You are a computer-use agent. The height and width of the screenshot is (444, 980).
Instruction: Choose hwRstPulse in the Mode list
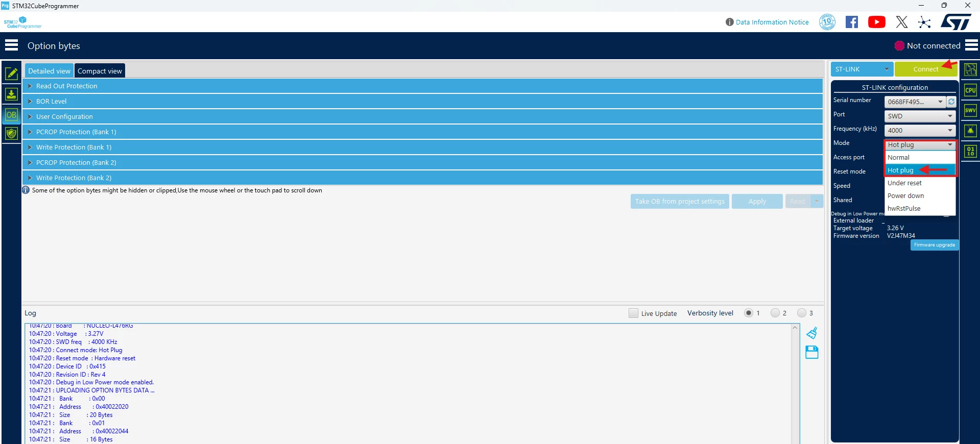pos(920,209)
